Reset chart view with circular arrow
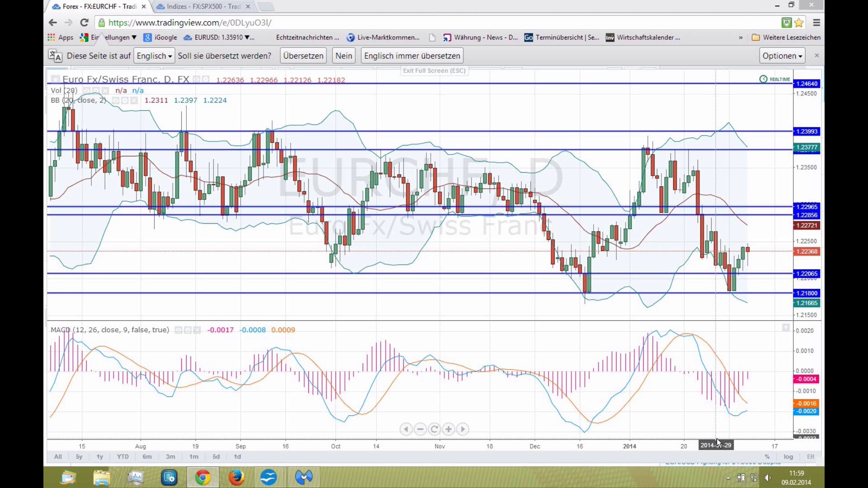Screen dimensions: 868x488 (434, 429)
